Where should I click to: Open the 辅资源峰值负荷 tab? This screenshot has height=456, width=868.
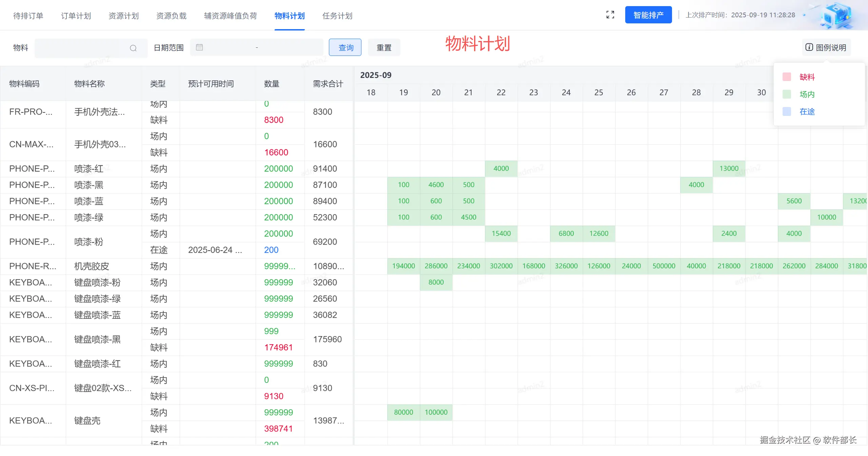[x=230, y=16]
